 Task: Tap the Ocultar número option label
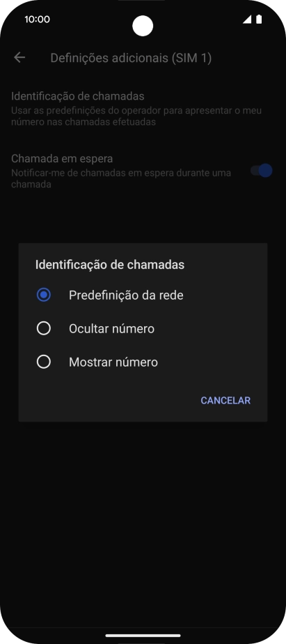111,328
